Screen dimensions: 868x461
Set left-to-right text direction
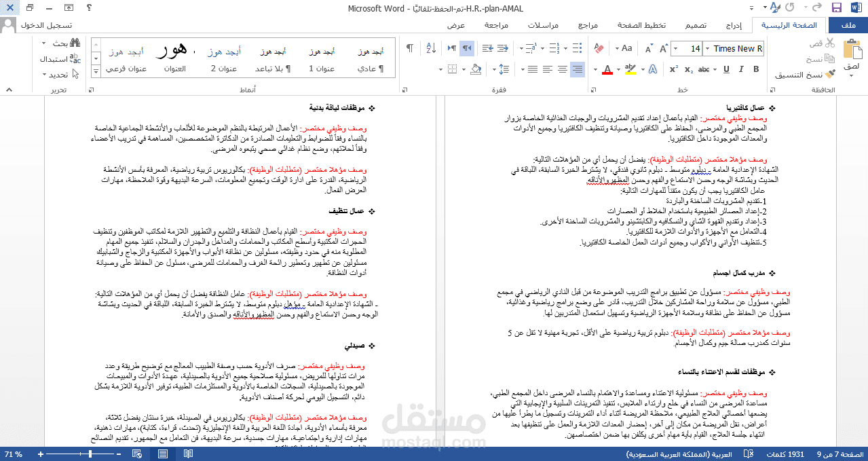click(x=451, y=49)
